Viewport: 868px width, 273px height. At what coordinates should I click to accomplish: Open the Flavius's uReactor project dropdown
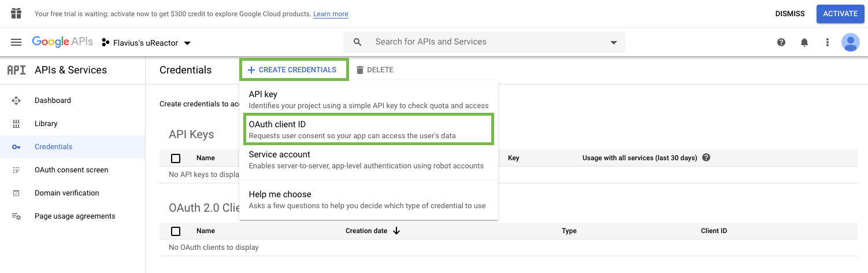(x=146, y=43)
